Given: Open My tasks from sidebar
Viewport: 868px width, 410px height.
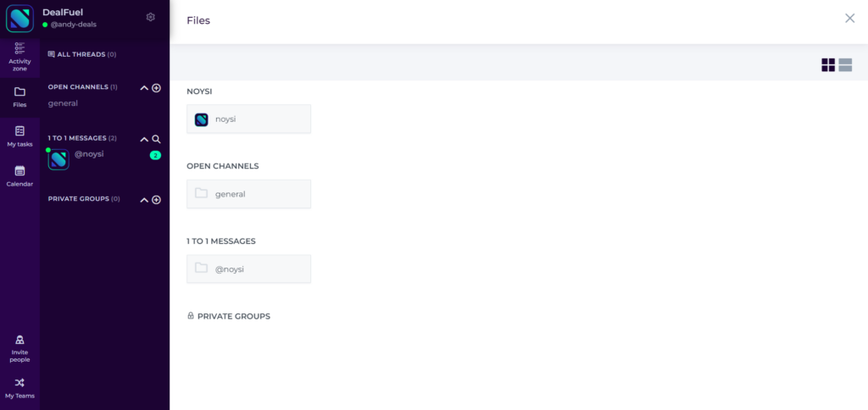Looking at the screenshot, I should coord(19,136).
